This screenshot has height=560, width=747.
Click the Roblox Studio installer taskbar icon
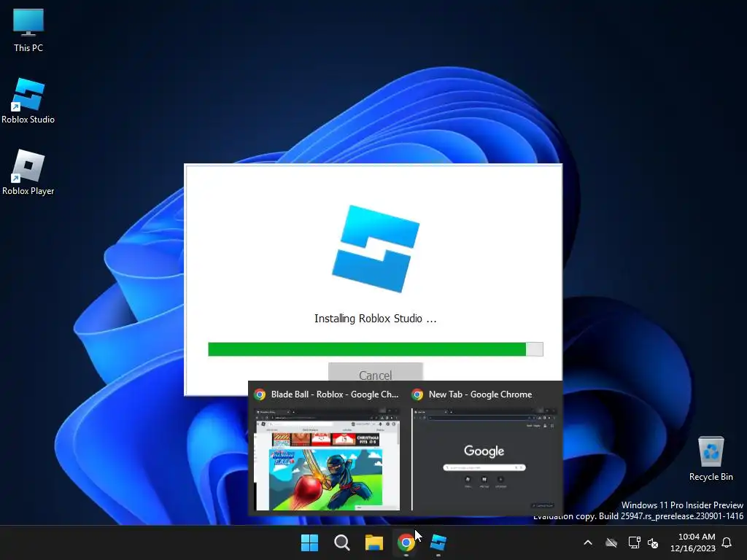438,542
